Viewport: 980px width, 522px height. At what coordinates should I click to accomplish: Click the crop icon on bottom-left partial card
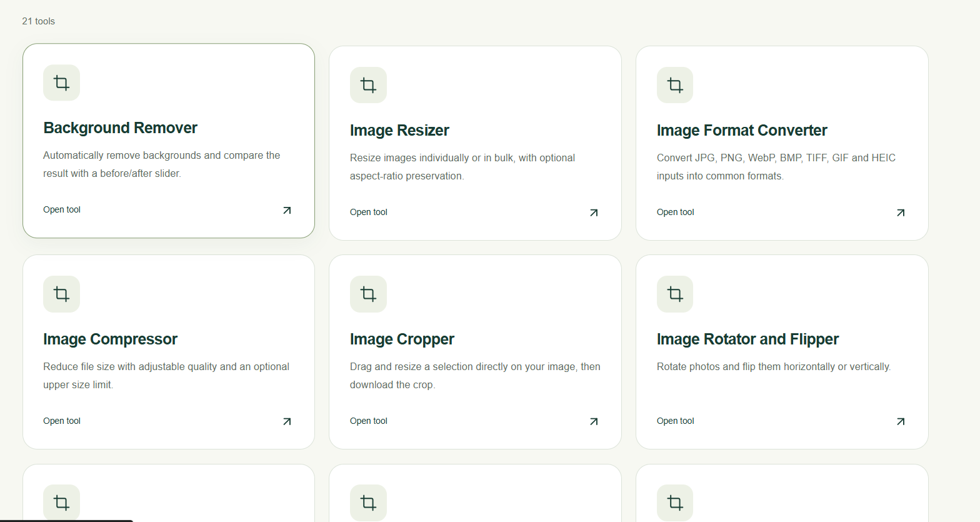click(61, 503)
